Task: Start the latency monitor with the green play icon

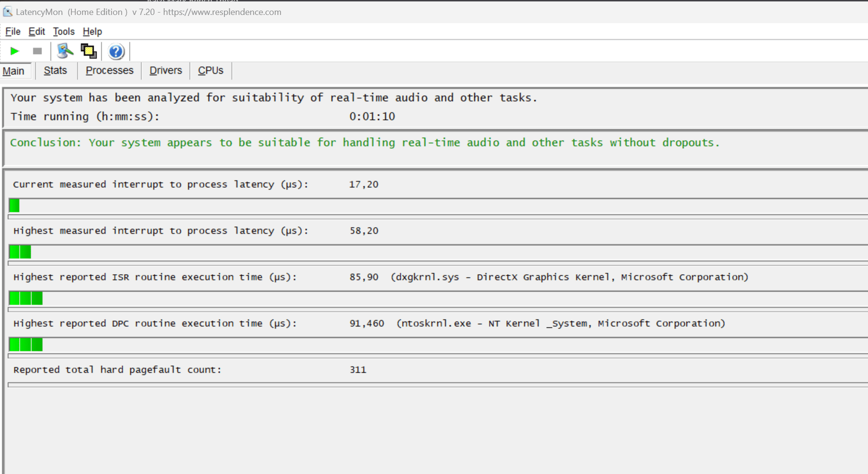Action: pos(14,51)
